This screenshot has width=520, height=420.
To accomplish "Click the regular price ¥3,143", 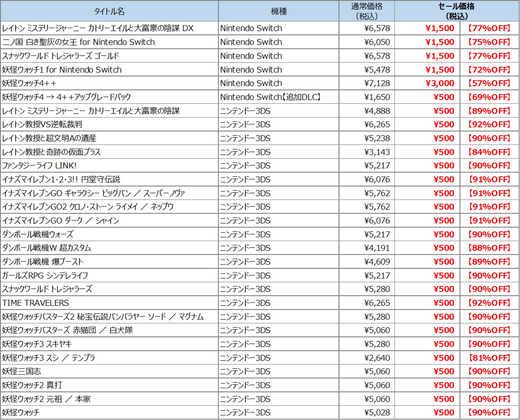I will pyautogui.click(x=377, y=152).
